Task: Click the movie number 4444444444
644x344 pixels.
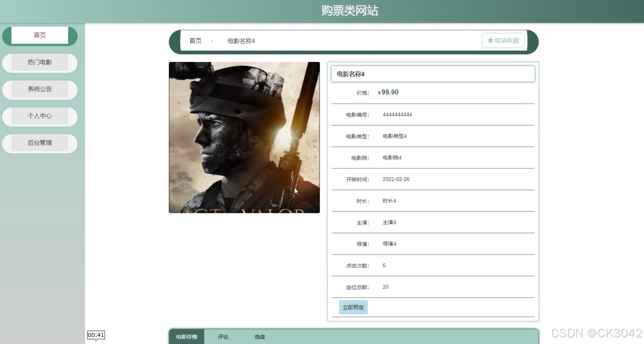Action: (397, 115)
